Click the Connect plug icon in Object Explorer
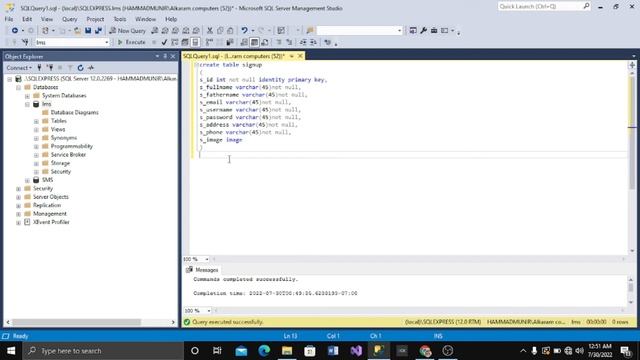This screenshot has height=360, width=640. [x=39, y=68]
